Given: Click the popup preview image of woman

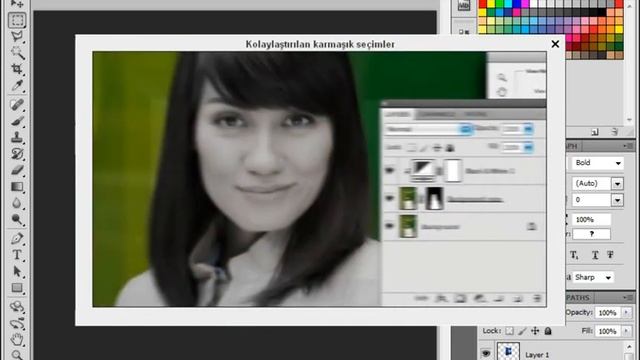Looking at the screenshot, I should pos(319,179).
